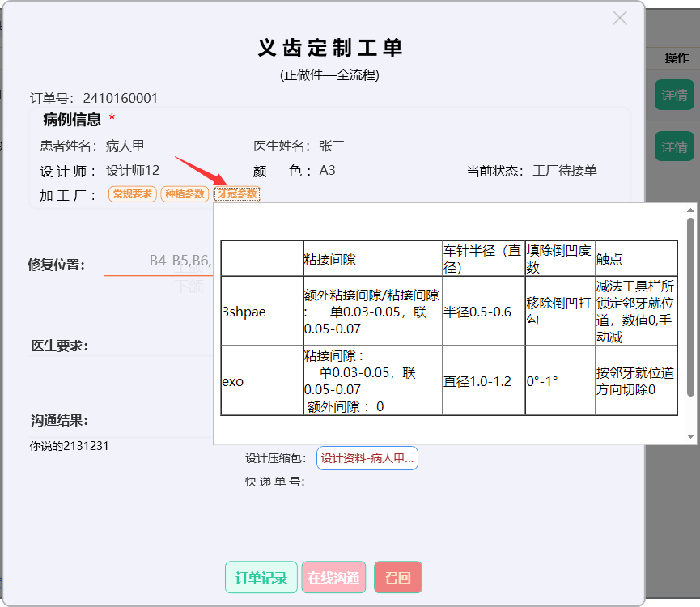Close the 义齿定制工单 dialog

[x=620, y=18]
